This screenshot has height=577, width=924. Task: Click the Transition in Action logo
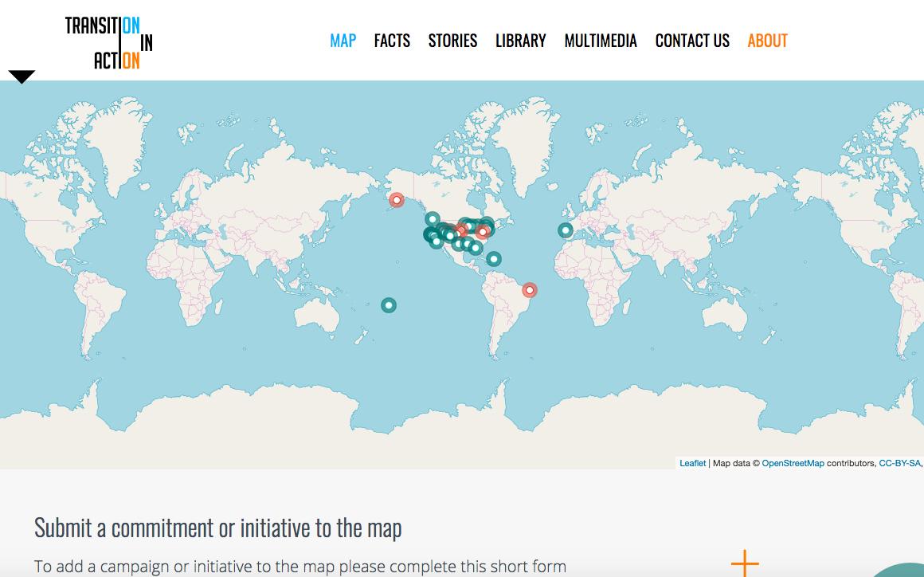(x=109, y=42)
